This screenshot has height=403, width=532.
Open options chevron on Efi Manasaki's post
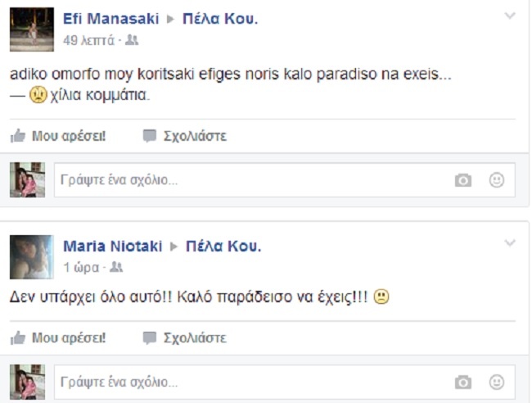[x=510, y=16]
